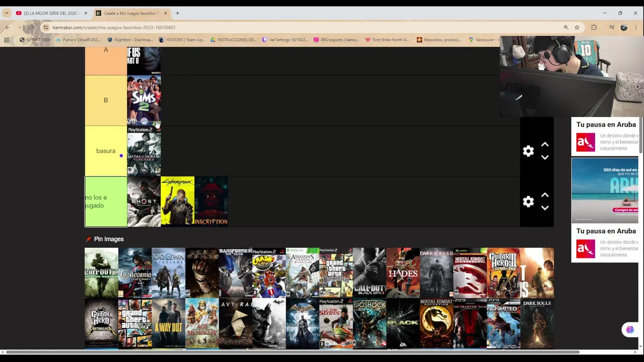Open the page zoom magnifier icon
Viewport: 644px width, 362px height.
tap(566, 27)
